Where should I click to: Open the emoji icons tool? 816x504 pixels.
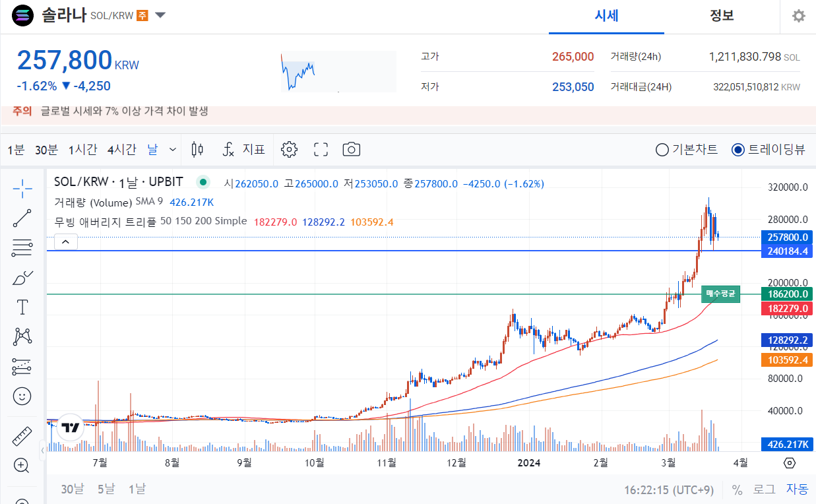(22, 396)
